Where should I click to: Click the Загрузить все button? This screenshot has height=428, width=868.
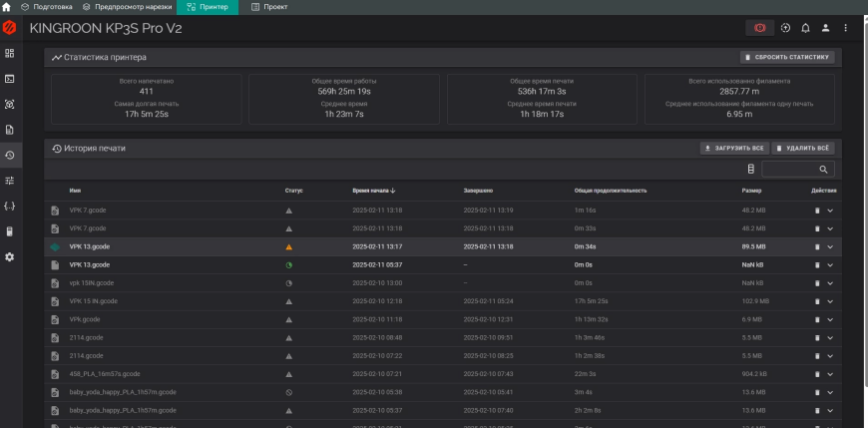click(x=733, y=148)
